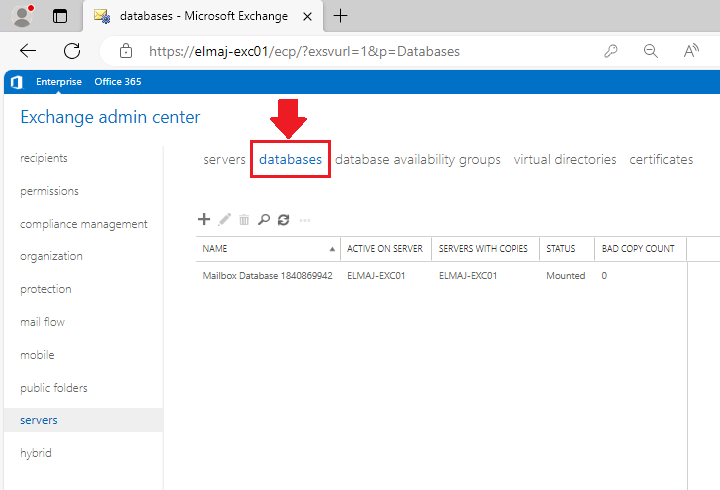720x490 pixels.
Task: Switch to the certificates tab
Action: click(x=661, y=159)
